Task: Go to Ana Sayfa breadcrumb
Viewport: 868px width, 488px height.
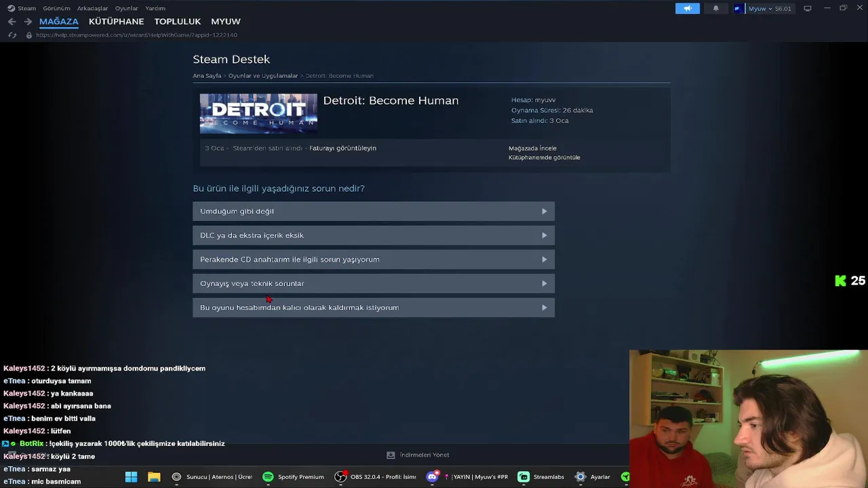Action: 207,76
